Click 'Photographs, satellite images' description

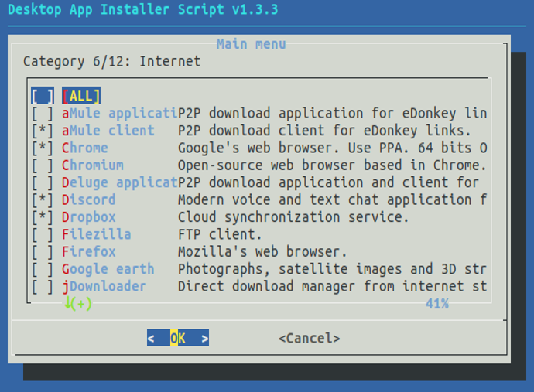pos(332,270)
